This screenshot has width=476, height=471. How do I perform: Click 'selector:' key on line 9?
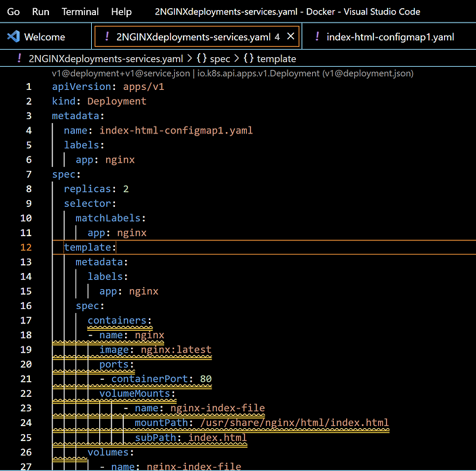click(90, 204)
